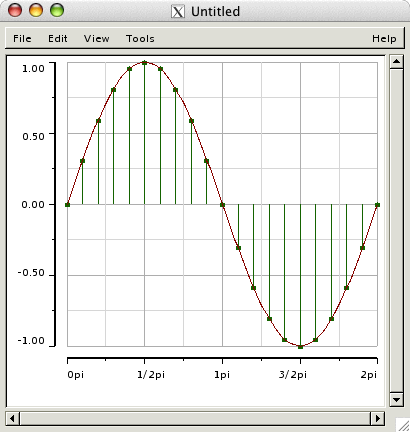Click the window resize grip corner
Image resolution: width=410 pixels, height=432 pixels.
click(402, 424)
